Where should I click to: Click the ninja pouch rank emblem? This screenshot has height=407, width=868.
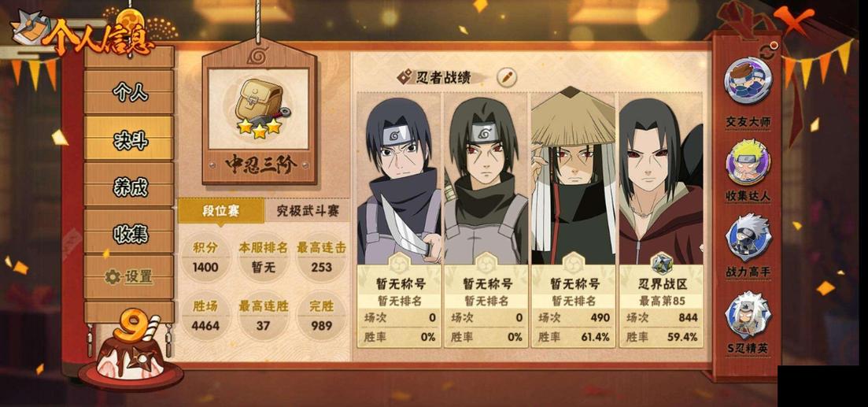click(260, 109)
